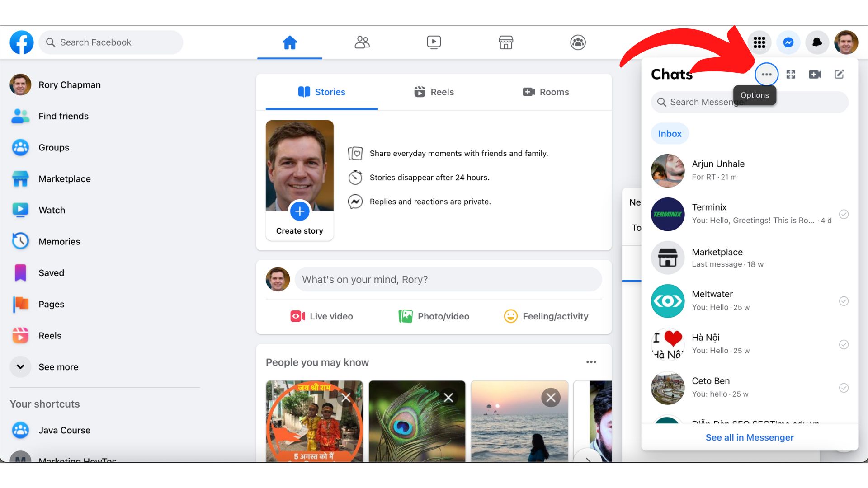Viewport: 868px width, 488px height.
Task: Start a new video room in Chats
Action: [x=815, y=74]
